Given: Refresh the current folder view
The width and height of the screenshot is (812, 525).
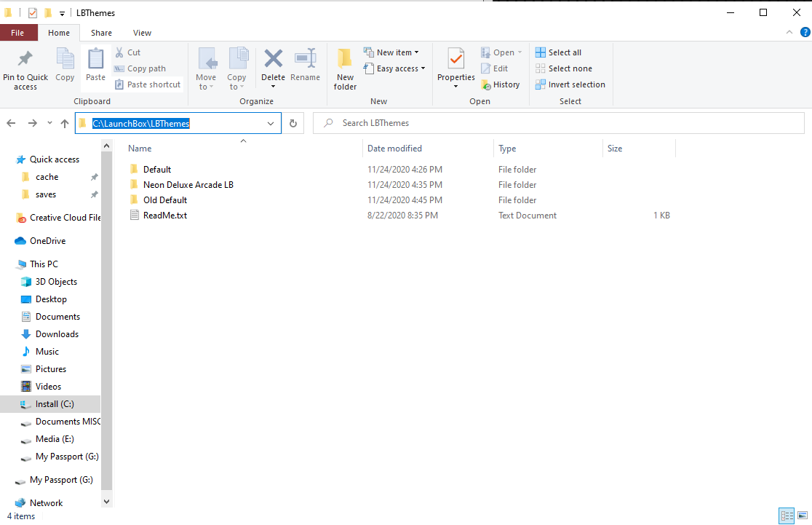Looking at the screenshot, I should pos(293,123).
